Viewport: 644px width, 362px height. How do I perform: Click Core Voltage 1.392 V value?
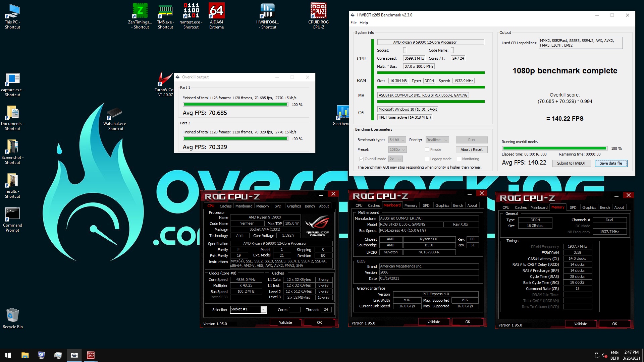pos(288,235)
